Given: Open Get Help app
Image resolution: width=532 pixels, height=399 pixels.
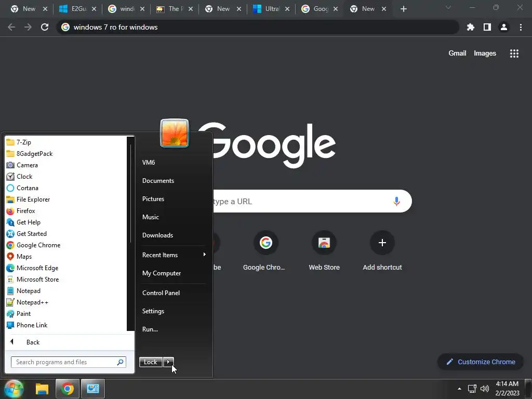Looking at the screenshot, I should [x=24, y=222].
